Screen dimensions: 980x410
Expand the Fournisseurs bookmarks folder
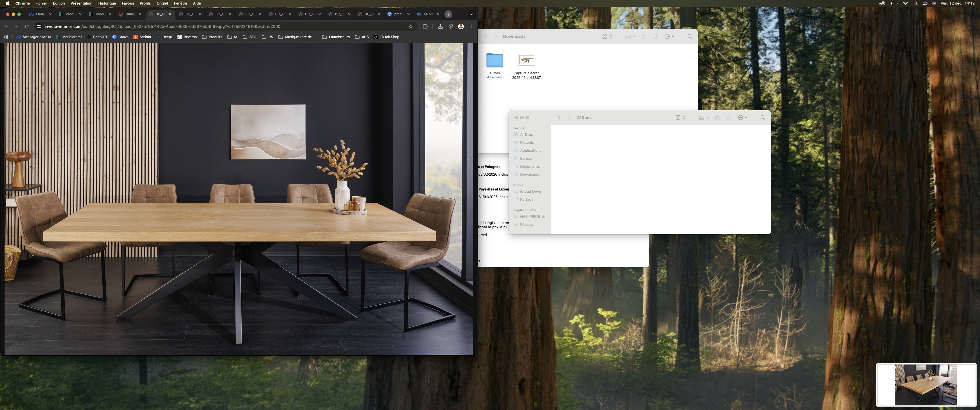(x=336, y=37)
